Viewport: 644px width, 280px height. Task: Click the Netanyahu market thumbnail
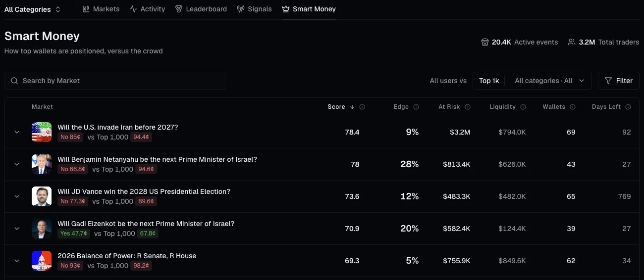(x=42, y=164)
